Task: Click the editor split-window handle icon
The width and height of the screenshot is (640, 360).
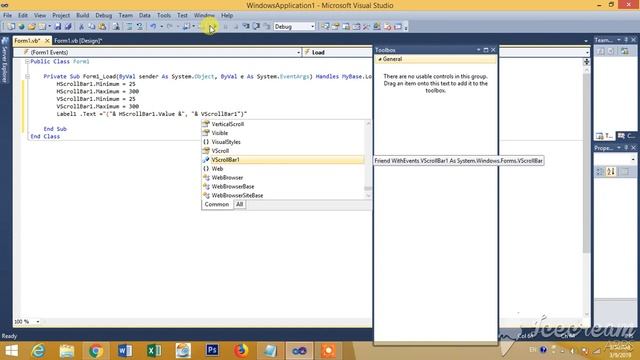Action: tap(587, 62)
